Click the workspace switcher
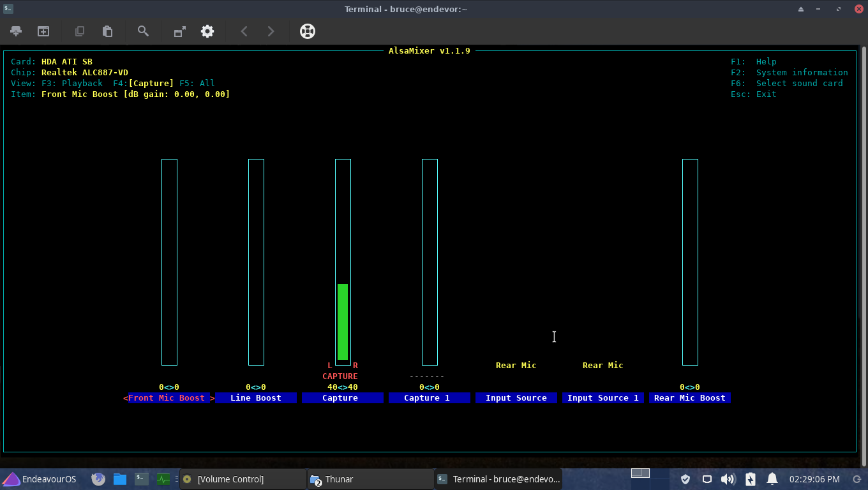The image size is (868, 490). tap(650, 479)
